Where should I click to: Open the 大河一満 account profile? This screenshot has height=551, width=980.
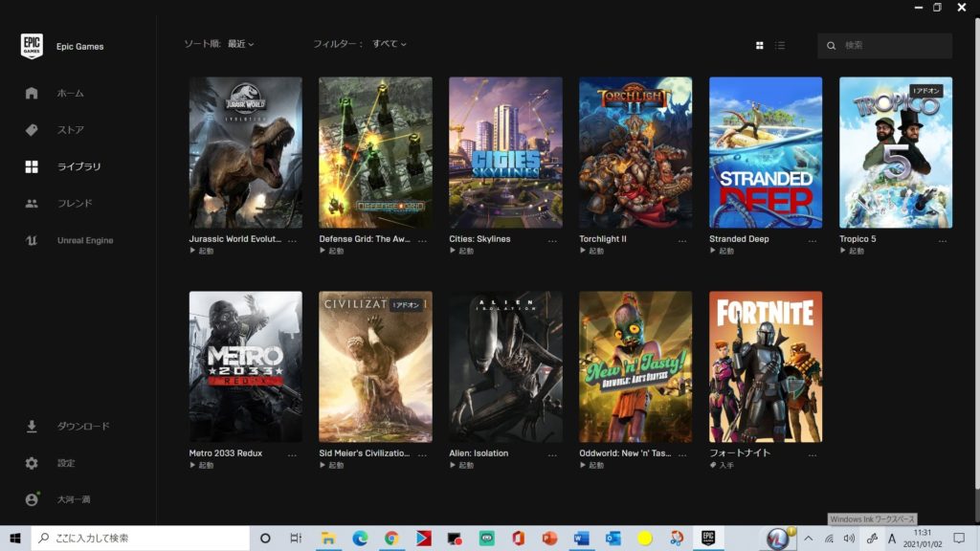click(74, 499)
